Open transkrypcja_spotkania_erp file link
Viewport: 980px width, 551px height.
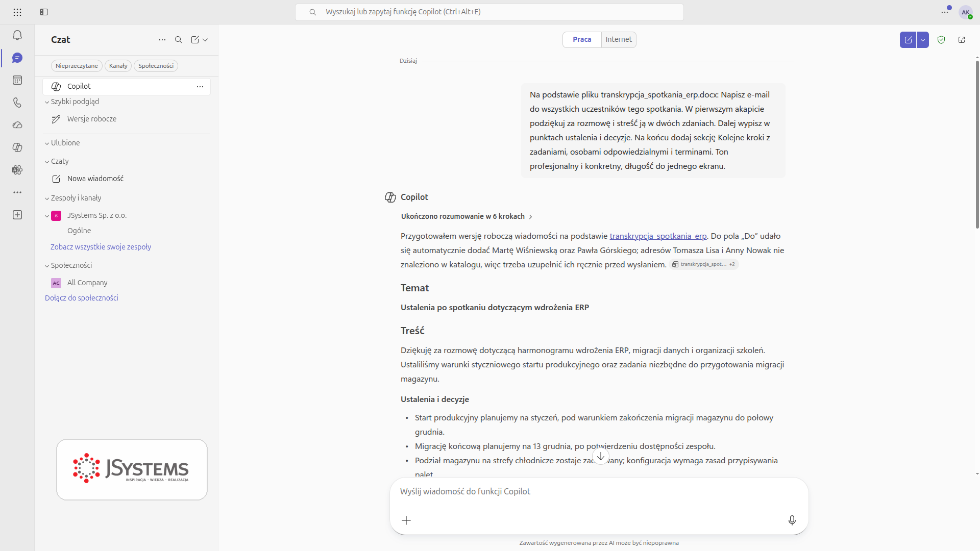[x=658, y=236]
